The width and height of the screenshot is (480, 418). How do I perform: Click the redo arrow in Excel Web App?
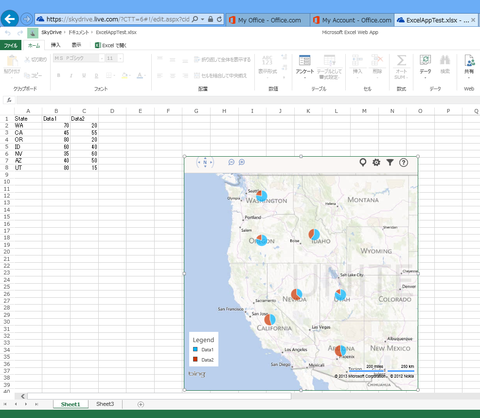[20, 33]
